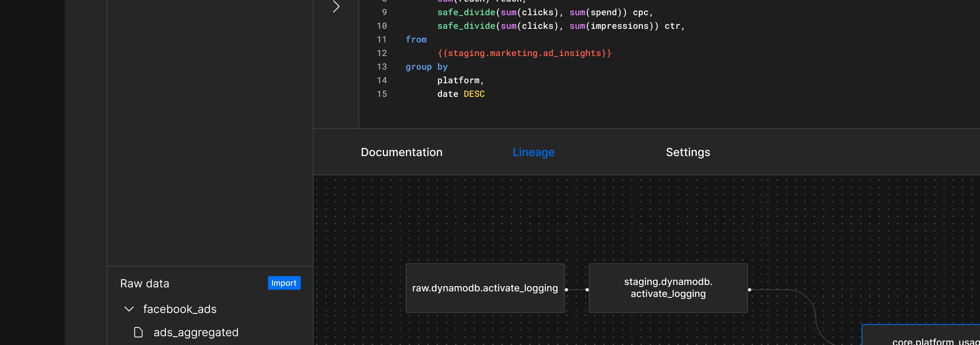Click the output port of staging.dynamodb.activate_logging node
980x345 pixels.
(750, 289)
